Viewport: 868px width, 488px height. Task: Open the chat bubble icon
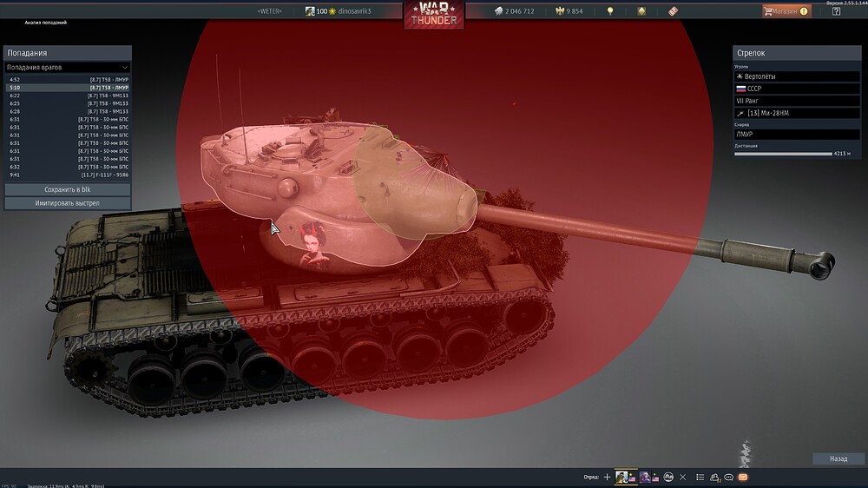pos(728,477)
